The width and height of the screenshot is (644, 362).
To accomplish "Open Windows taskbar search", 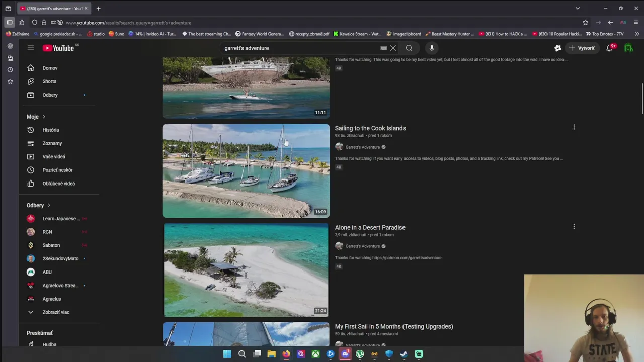I will click(242, 354).
